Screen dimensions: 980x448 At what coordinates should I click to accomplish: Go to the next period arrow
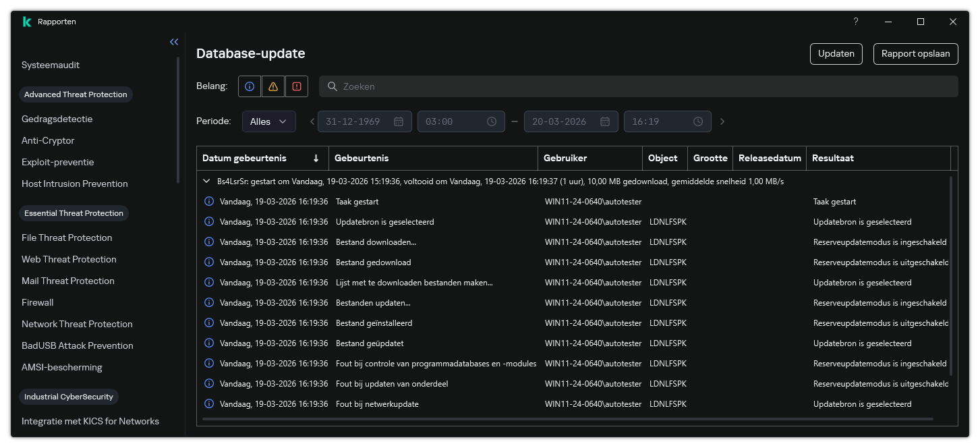pyautogui.click(x=722, y=121)
